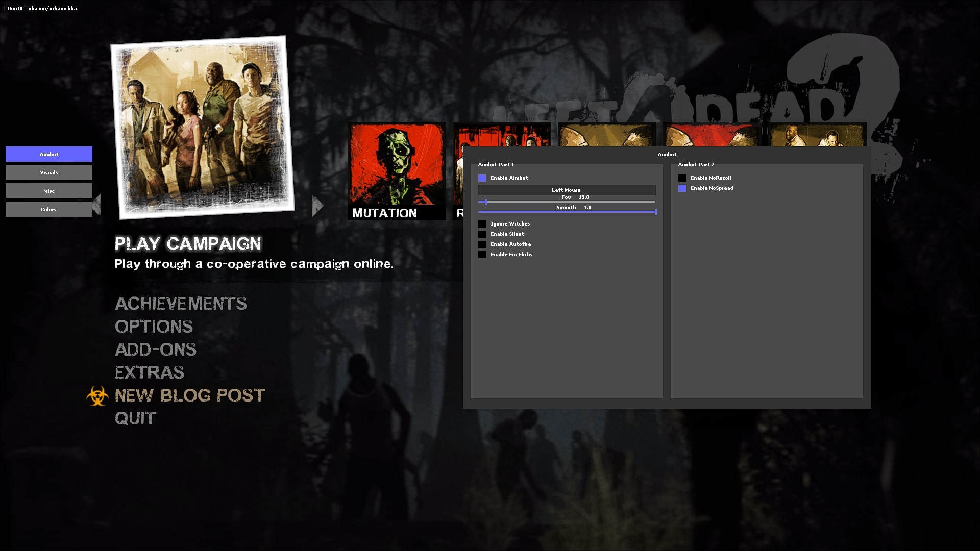Click the biohazard icon beside New Blog Post

97,396
